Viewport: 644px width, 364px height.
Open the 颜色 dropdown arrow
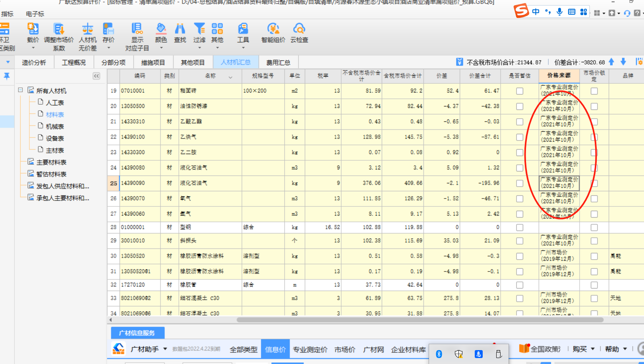pos(161,48)
